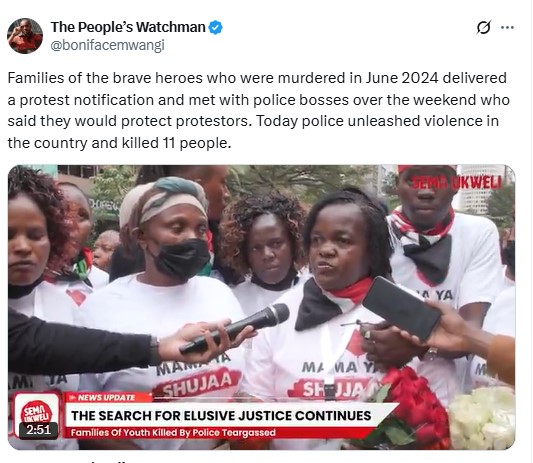533x463 pixels.
Task: Open the @bonifacemwangi handle link
Action: click(x=107, y=45)
